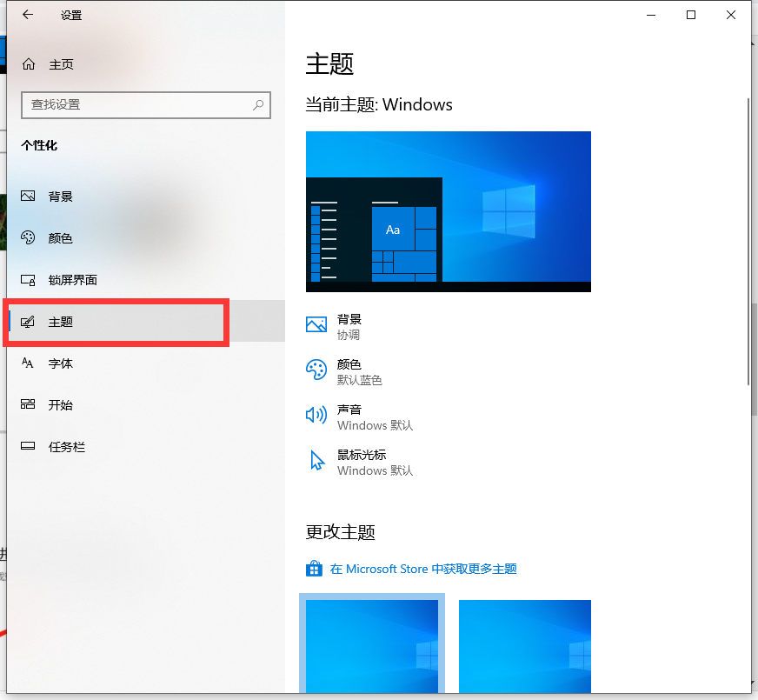Click the vertical scrollbar on the right

pos(748,243)
